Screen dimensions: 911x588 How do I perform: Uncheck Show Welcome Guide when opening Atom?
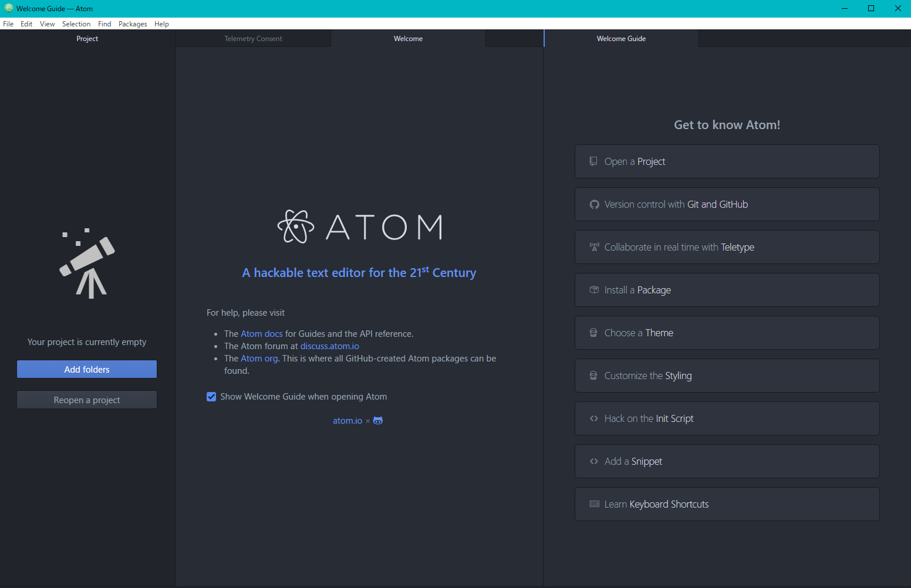(211, 397)
